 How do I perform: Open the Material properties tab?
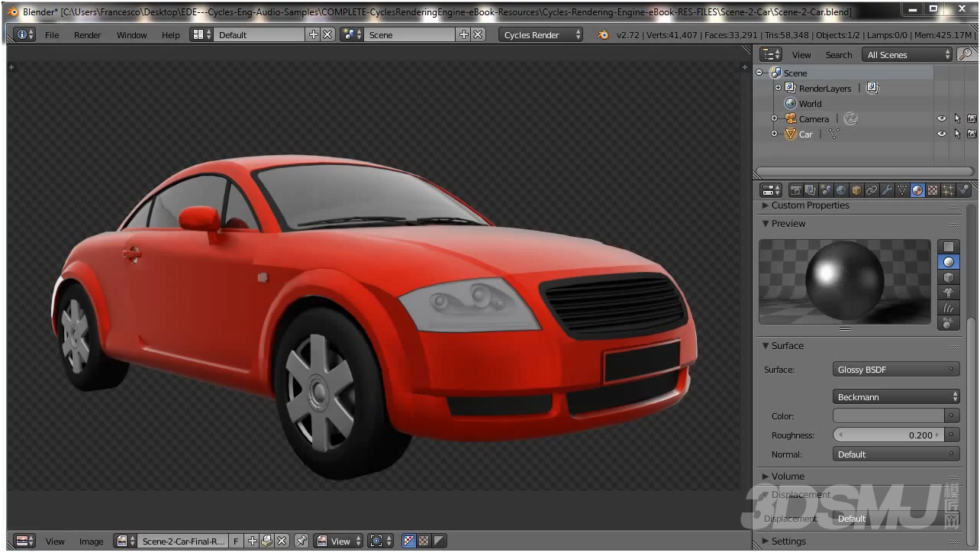tap(917, 190)
